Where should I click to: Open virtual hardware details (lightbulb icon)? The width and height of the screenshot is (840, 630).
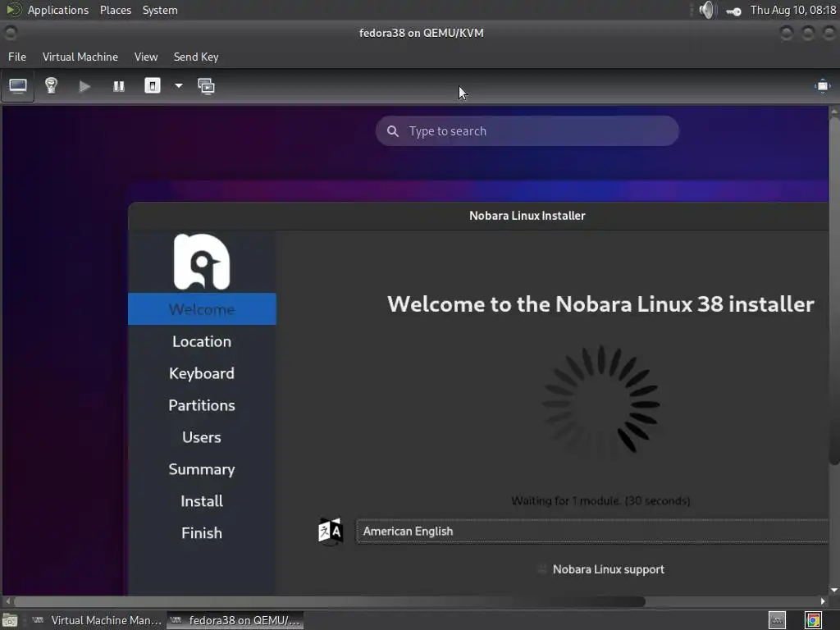pyautogui.click(x=51, y=85)
